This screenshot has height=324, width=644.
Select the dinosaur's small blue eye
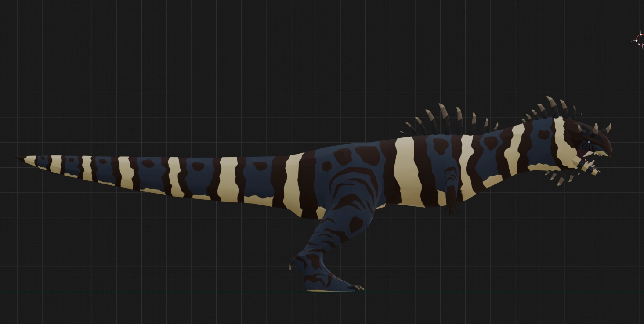tap(589, 141)
